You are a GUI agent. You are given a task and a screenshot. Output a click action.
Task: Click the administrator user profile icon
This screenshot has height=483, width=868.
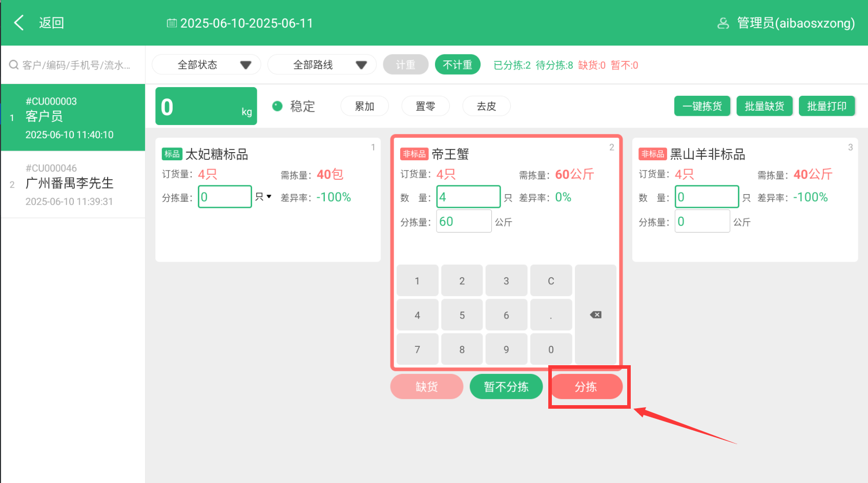click(723, 23)
